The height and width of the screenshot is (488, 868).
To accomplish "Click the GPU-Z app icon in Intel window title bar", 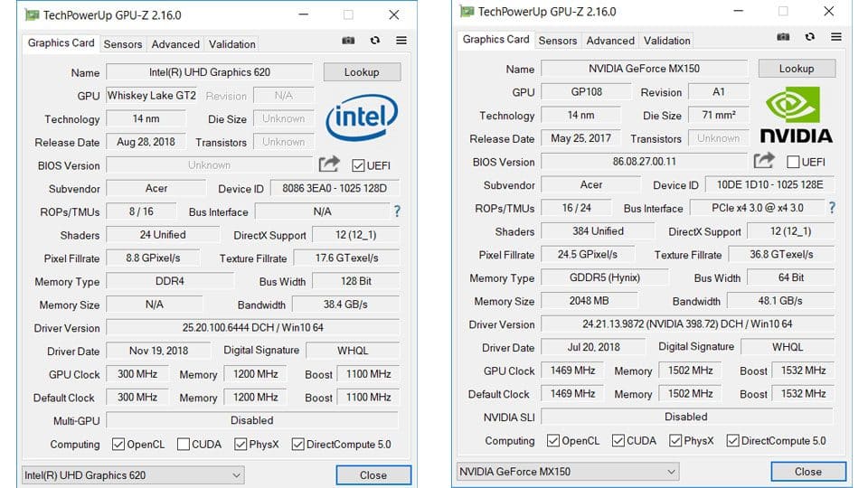I will (x=33, y=15).
